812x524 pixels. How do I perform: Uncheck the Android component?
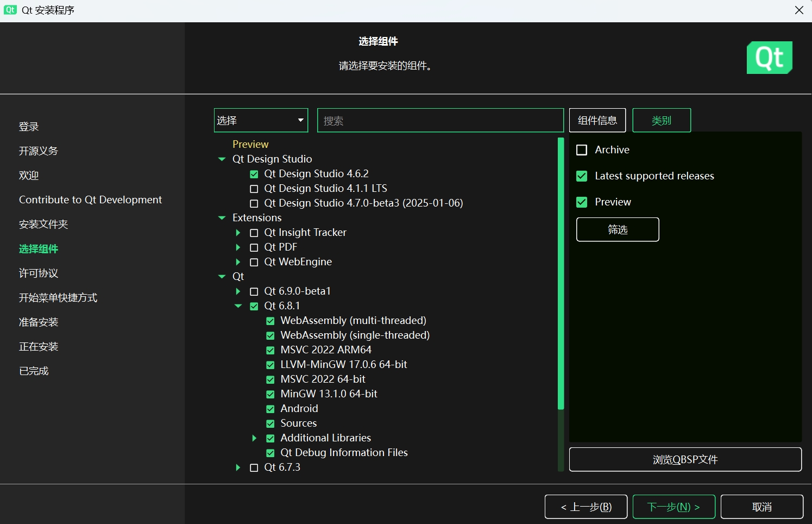tap(270, 409)
